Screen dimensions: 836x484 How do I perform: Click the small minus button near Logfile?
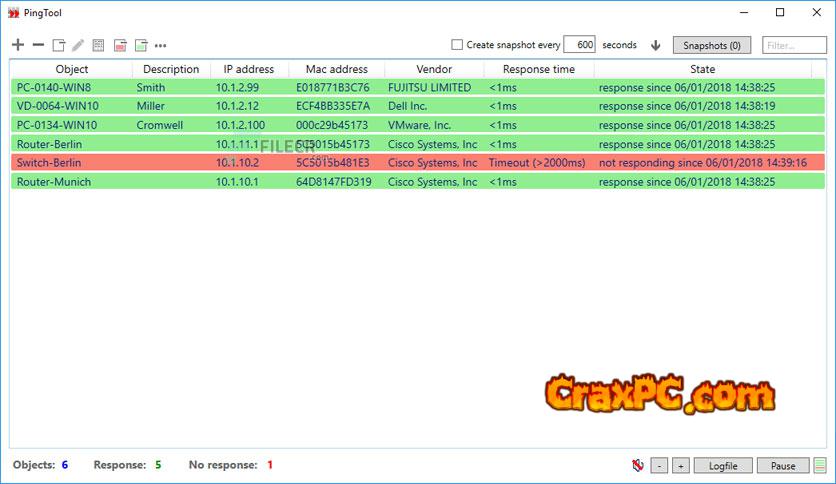pyautogui.click(x=659, y=465)
